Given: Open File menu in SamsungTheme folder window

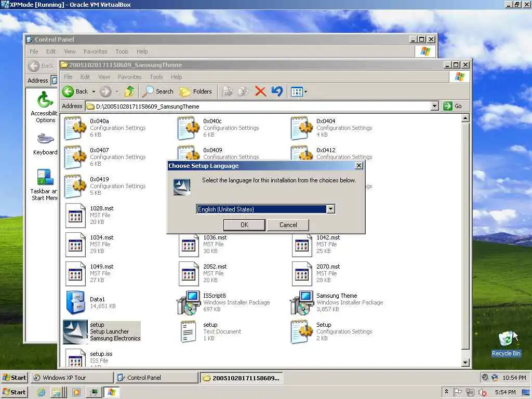Looking at the screenshot, I should click(x=68, y=77).
